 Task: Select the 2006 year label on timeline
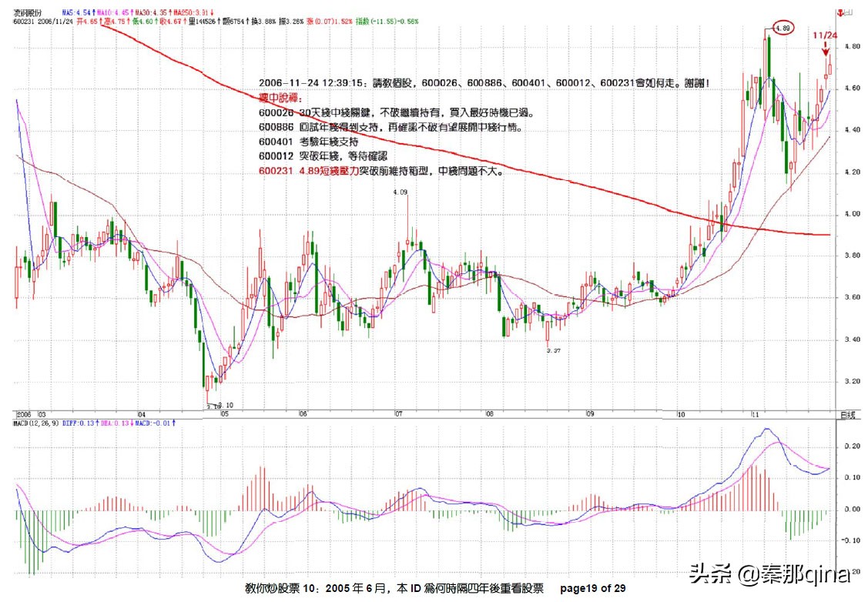25,413
